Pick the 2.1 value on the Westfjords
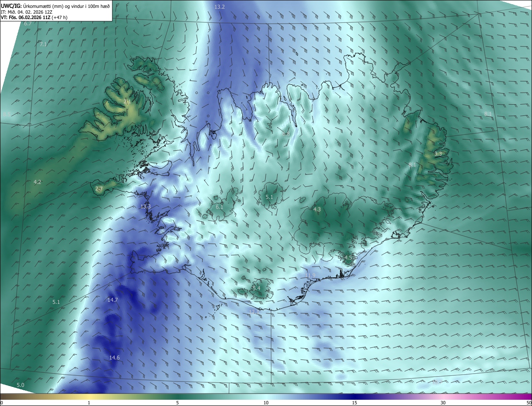532x406 pixels. (x=127, y=102)
